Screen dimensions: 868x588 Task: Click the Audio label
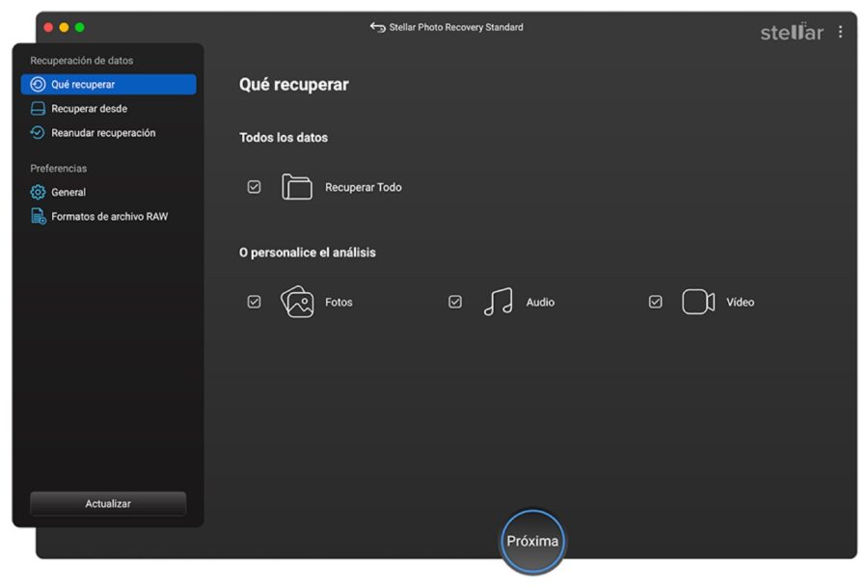[x=540, y=302]
